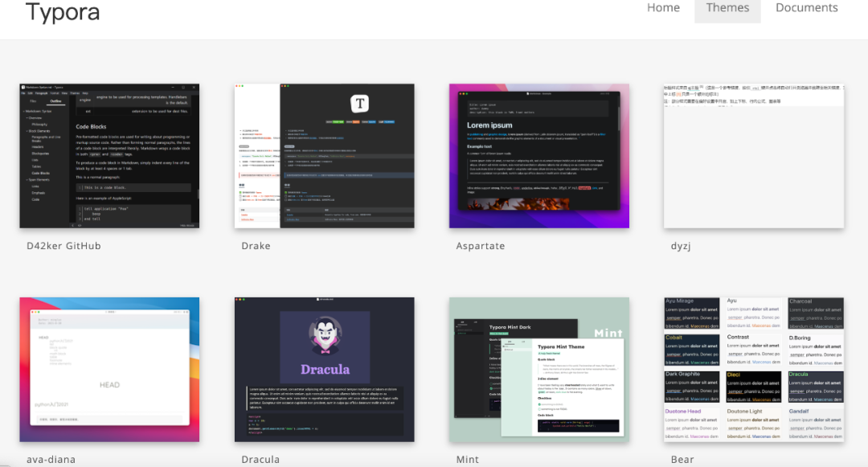The height and width of the screenshot is (467, 868).
Task: Open the Themes nav item
Action: coord(727,8)
